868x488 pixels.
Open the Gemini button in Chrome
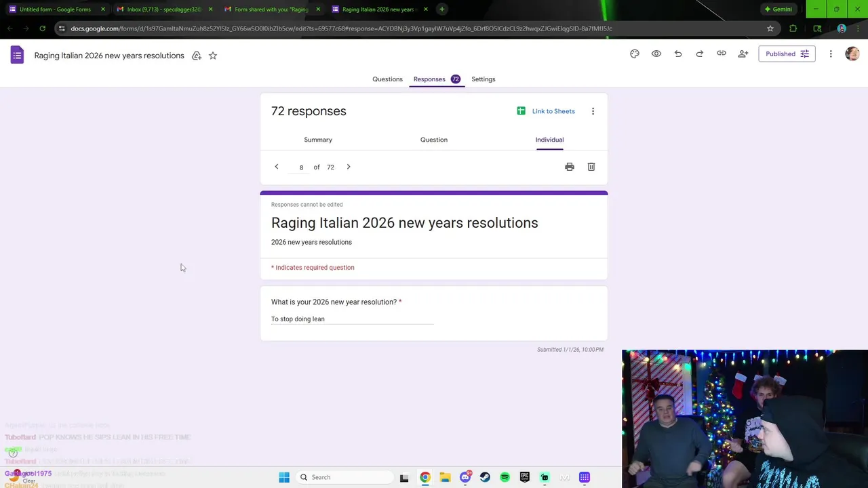(778, 9)
